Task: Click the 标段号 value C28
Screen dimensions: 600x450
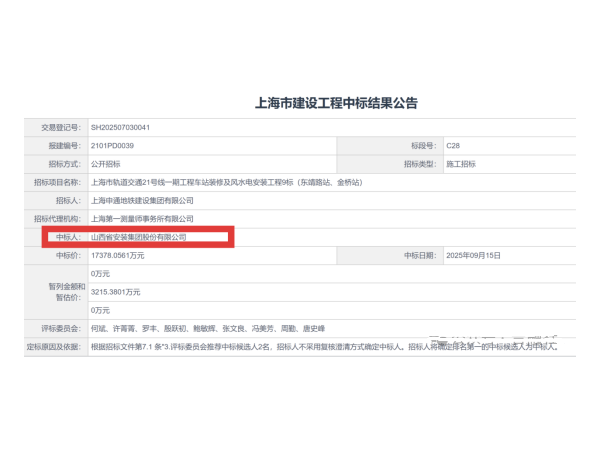Action: click(x=453, y=146)
